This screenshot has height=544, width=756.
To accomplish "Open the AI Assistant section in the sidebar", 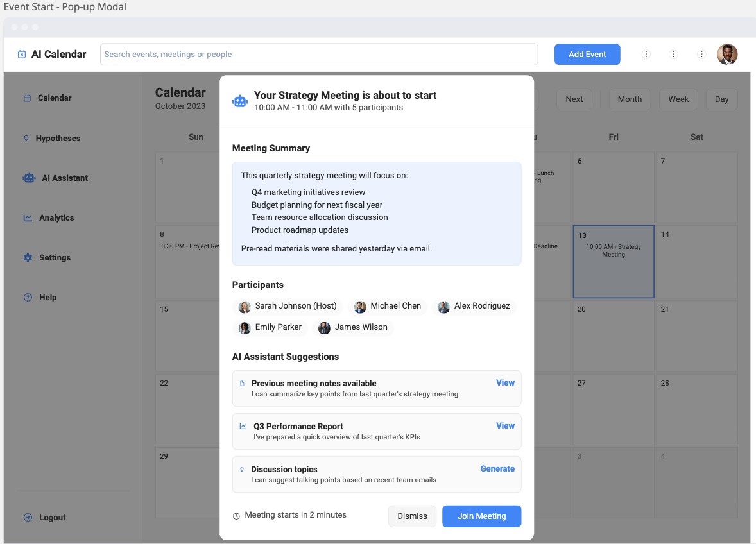I will pyautogui.click(x=28, y=178).
